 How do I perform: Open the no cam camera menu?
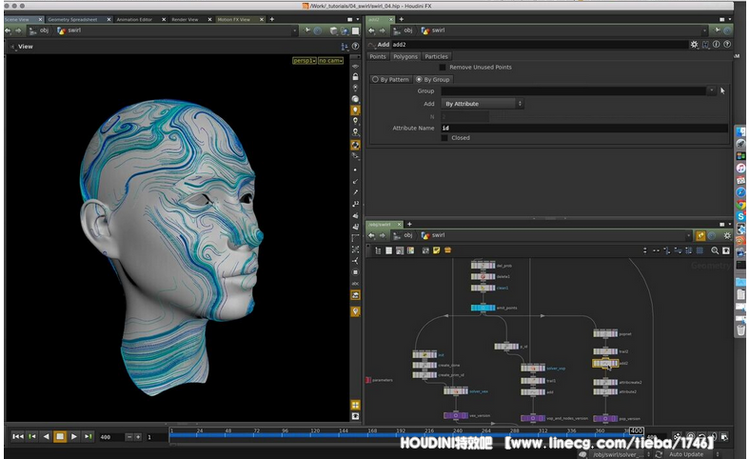(331, 61)
